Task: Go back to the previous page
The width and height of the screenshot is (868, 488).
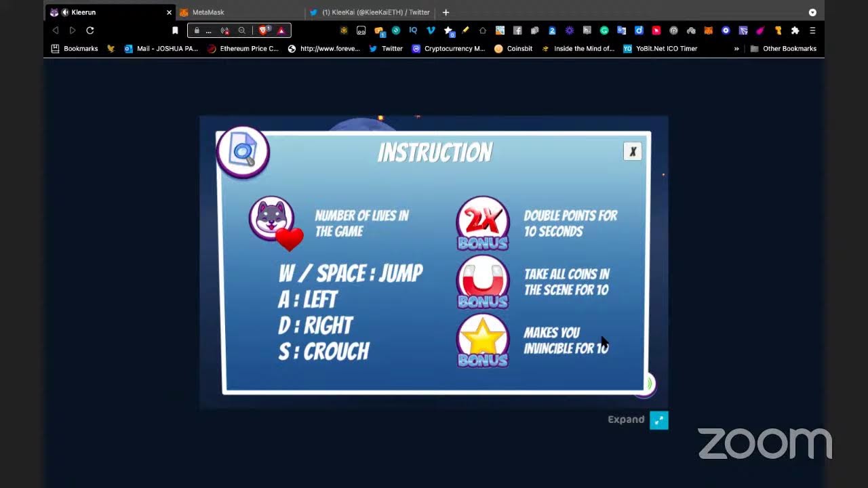Action: (x=56, y=30)
